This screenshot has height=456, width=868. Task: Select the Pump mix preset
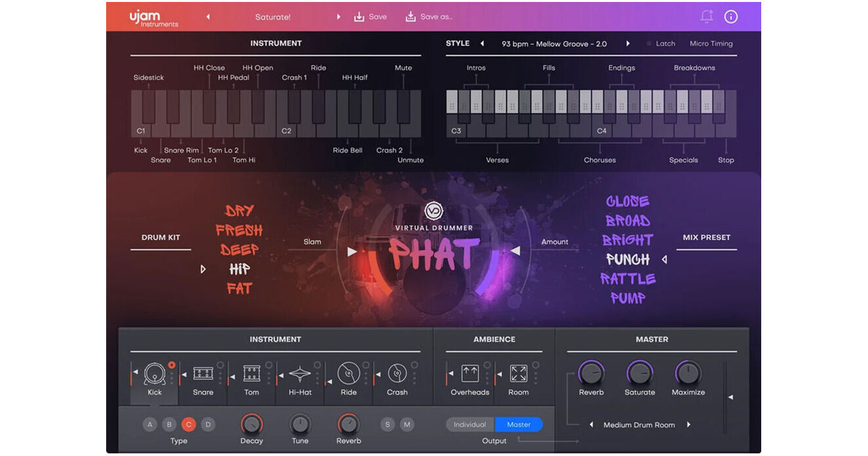coord(628,298)
